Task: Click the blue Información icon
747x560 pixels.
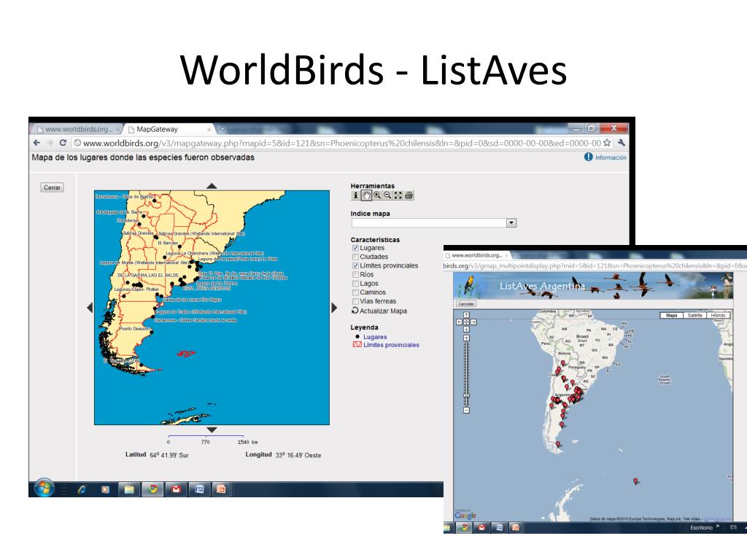Action: click(589, 157)
